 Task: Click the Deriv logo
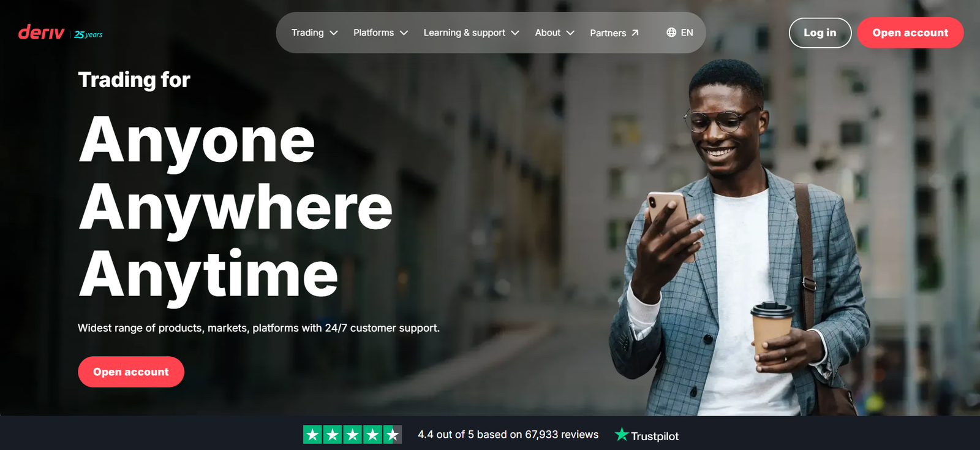[41, 32]
